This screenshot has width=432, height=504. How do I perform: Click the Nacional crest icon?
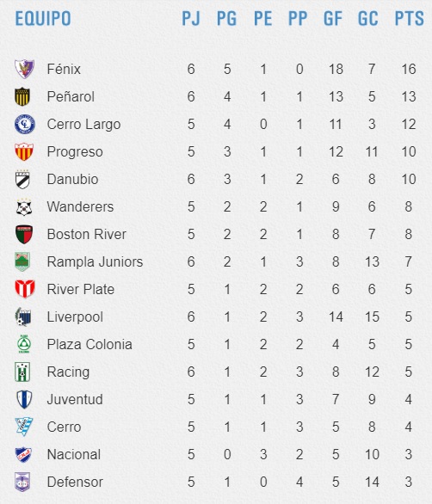click(23, 454)
